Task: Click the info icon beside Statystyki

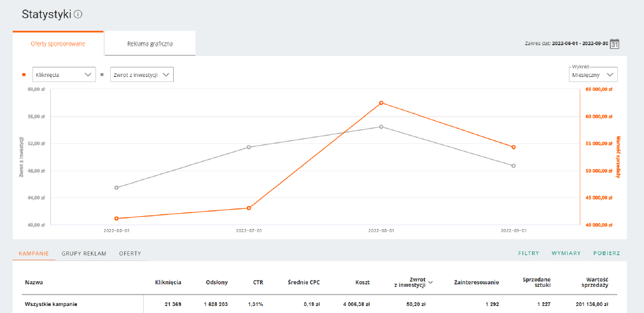Action: click(78, 15)
